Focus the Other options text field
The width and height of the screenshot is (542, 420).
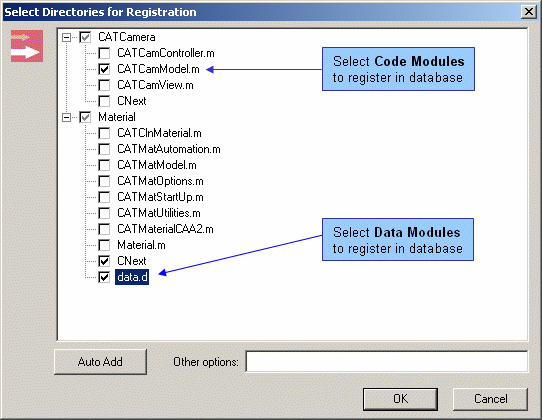point(387,362)
